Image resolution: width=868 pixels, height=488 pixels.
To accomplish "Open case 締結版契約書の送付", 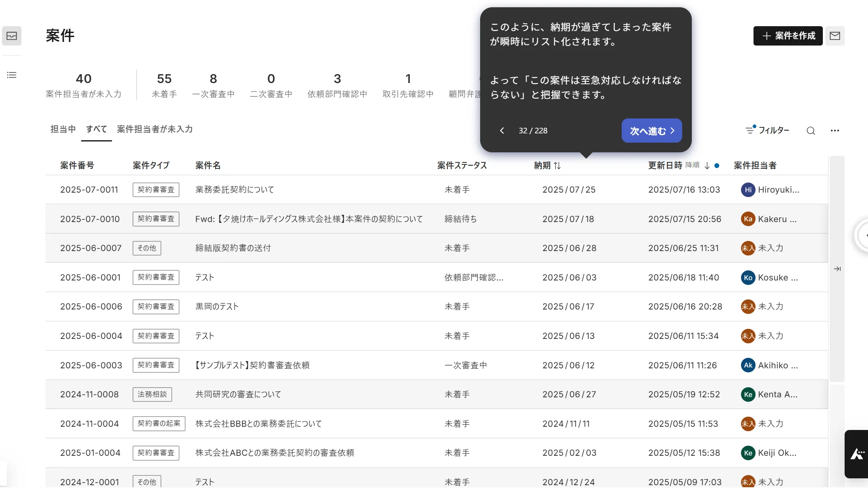I will tap(233, 248).
